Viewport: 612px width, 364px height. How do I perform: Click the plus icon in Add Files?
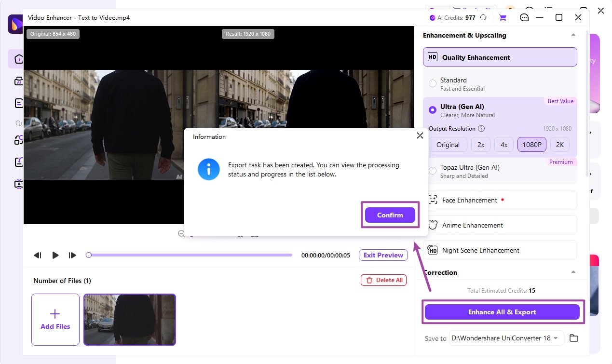pos(55,314)
